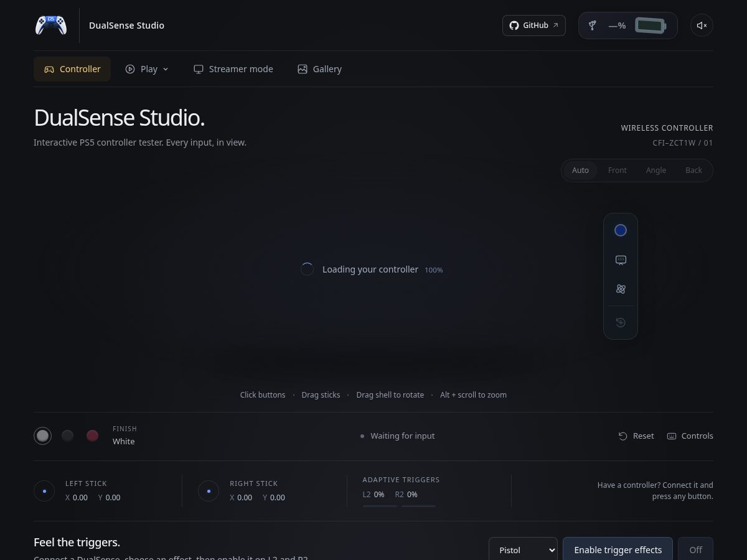Screen dimensions: 747x560
Task: Click the DualSense controller logo
Action: coord(51,26)
